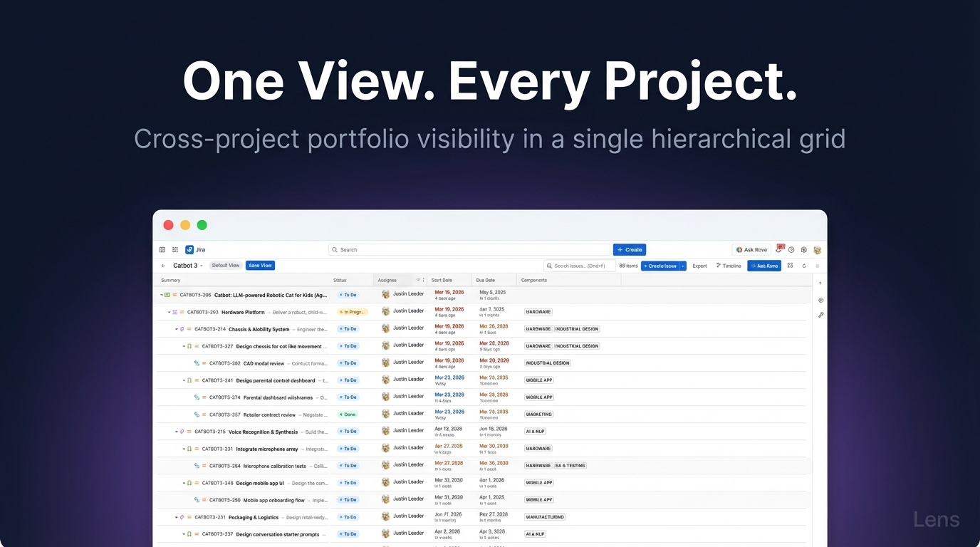980x547 pixels.
Task: Open notifications via the bell icon
Action: (x=778, y=249)
